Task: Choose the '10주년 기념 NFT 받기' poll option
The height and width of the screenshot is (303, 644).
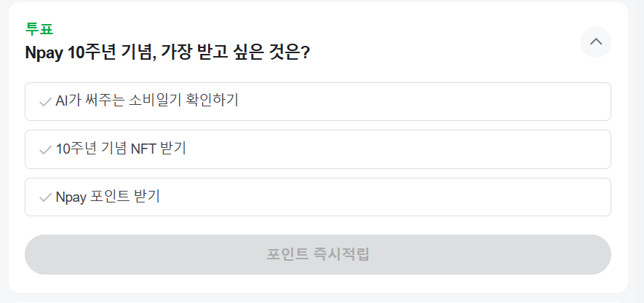Action: click(x=317, y=149)
